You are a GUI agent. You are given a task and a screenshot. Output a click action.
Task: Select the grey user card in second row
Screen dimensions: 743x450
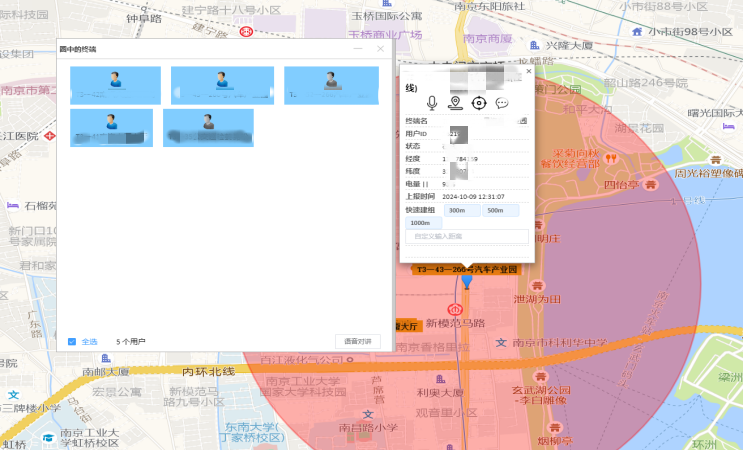point(208,128)
